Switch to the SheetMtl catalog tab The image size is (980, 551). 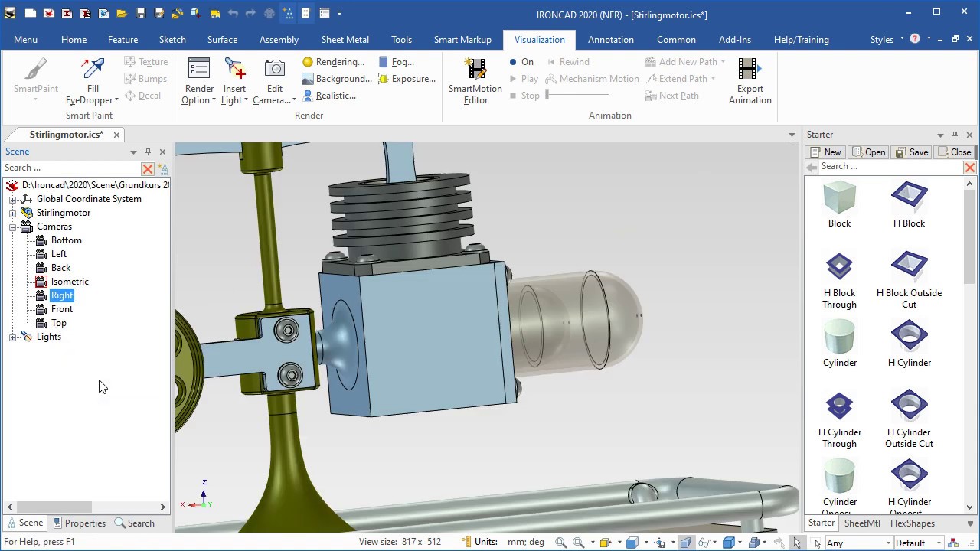(862, 523)
